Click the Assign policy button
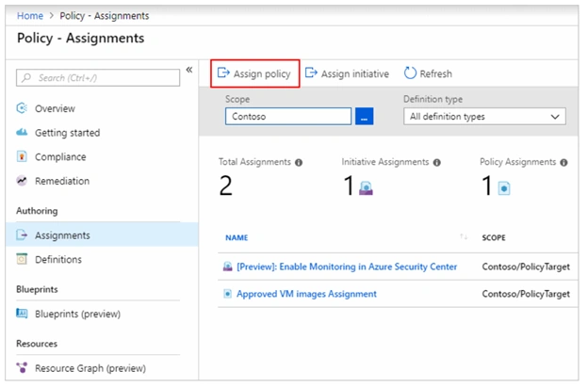 click(x=254, y=73)
